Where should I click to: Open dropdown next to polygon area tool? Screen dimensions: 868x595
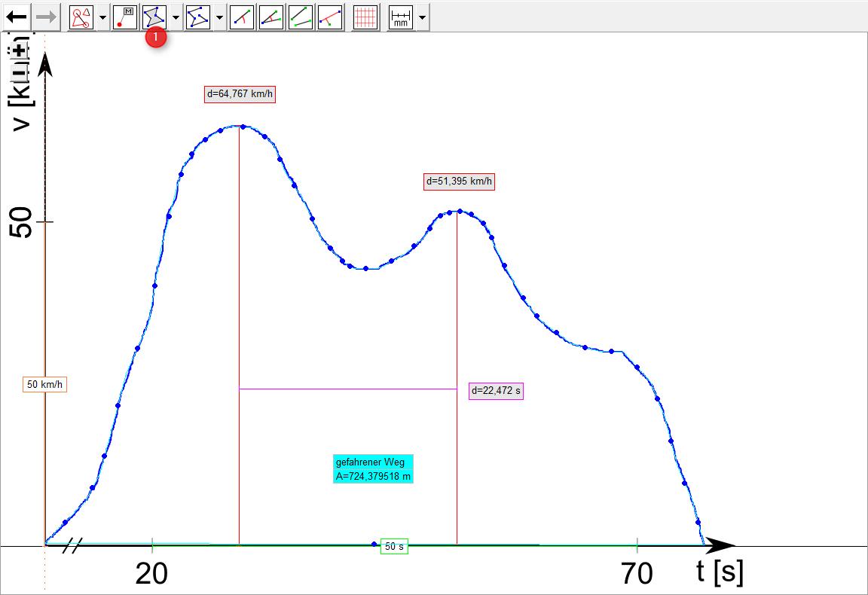coord(176,17)
